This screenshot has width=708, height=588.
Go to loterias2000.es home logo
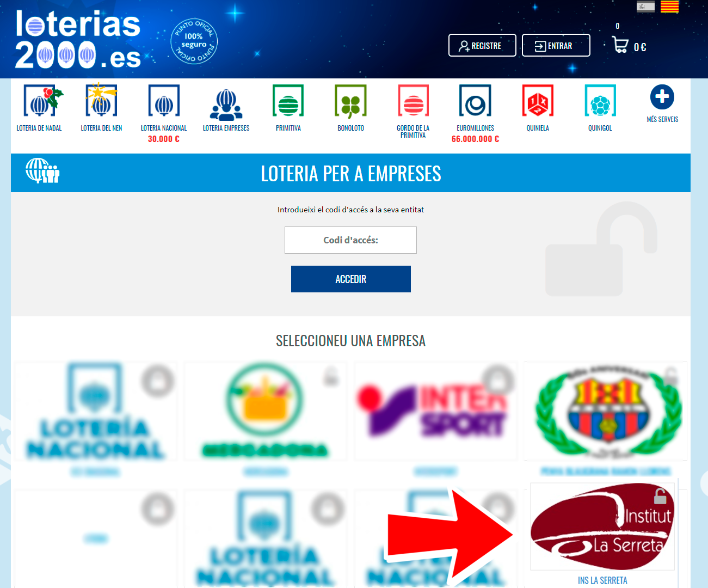pos(78,40)
